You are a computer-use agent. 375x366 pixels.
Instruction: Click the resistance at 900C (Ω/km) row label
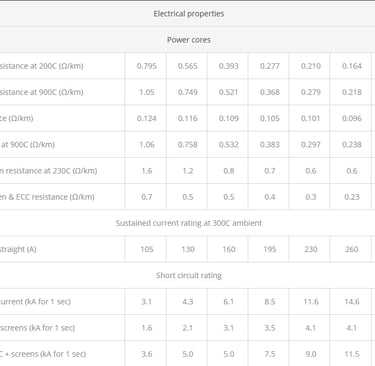pos(41,92)
